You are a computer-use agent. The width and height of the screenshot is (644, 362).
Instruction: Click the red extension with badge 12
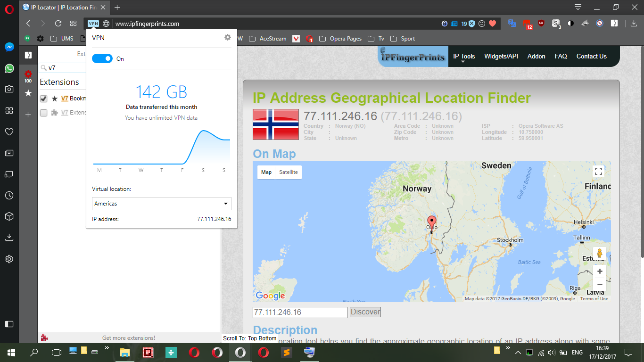[x=527, y=24]
